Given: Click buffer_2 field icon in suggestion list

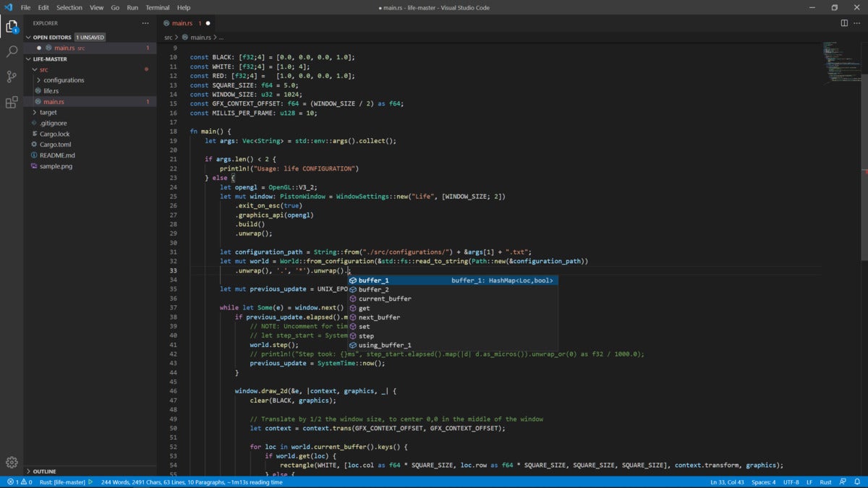Looking at the screenshot, I should (353, 289).
